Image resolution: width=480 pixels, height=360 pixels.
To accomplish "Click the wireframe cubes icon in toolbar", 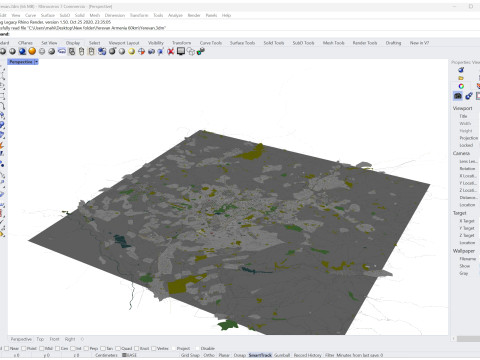I will 191,51.
